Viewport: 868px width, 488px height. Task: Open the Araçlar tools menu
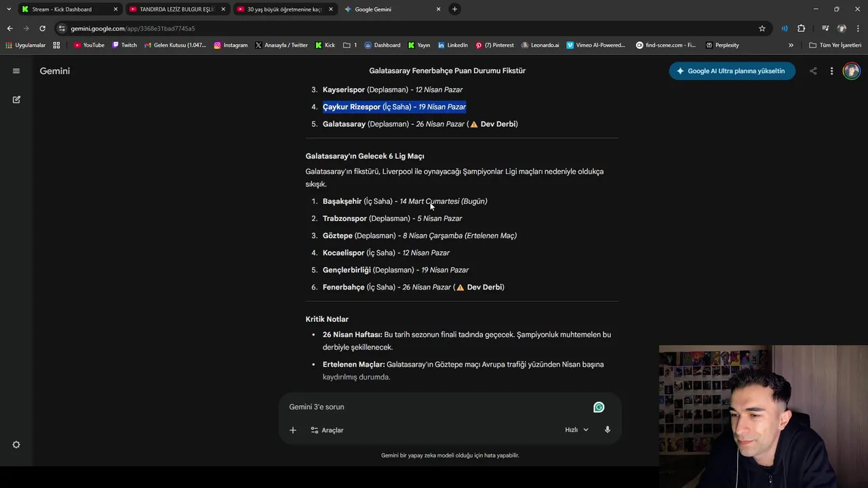327,430
